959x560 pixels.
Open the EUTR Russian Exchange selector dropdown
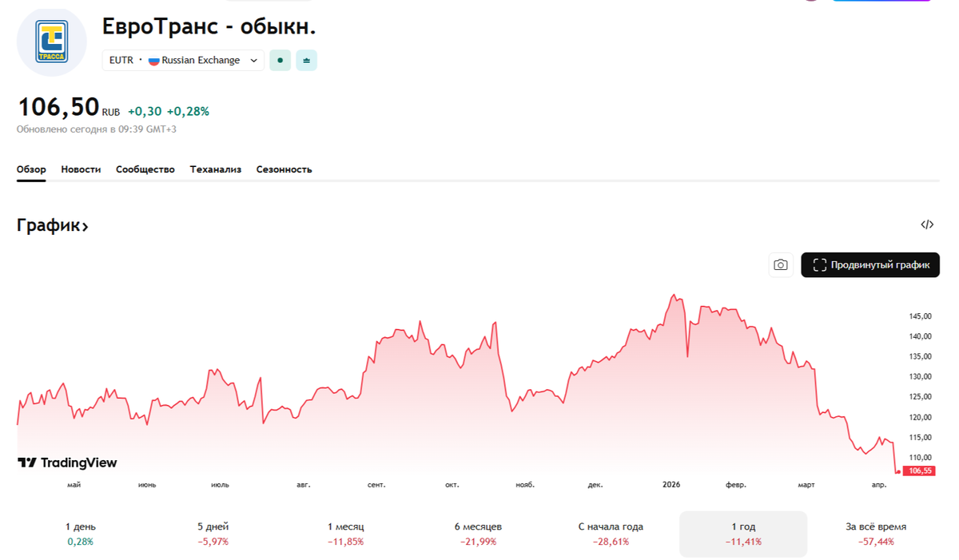(x=183, y=60)
